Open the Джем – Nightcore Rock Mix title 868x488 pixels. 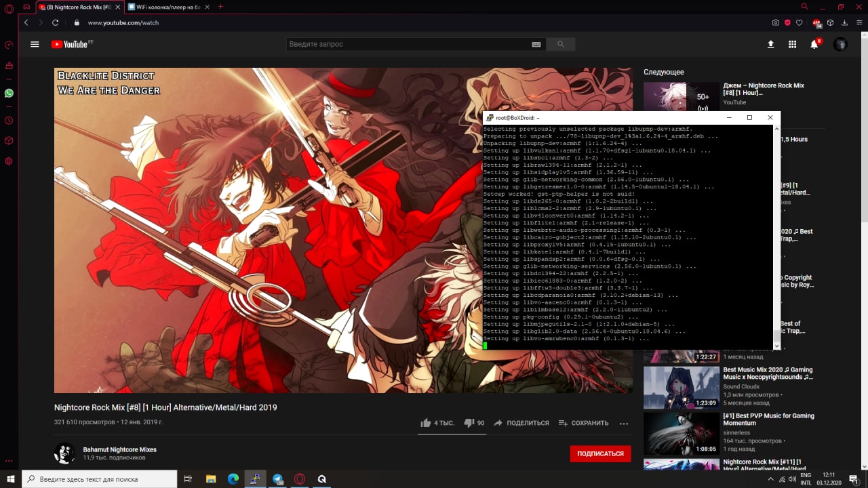(x=764, y=89)
